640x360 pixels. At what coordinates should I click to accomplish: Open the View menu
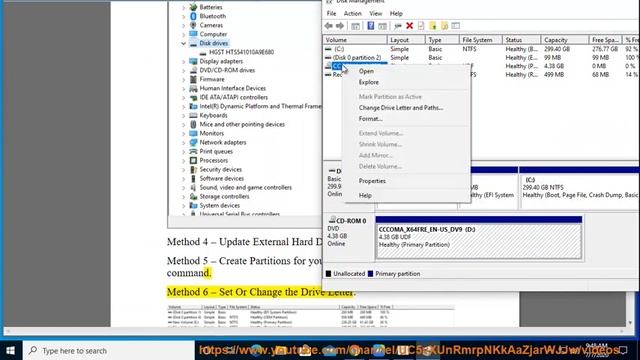coord(376,13)
